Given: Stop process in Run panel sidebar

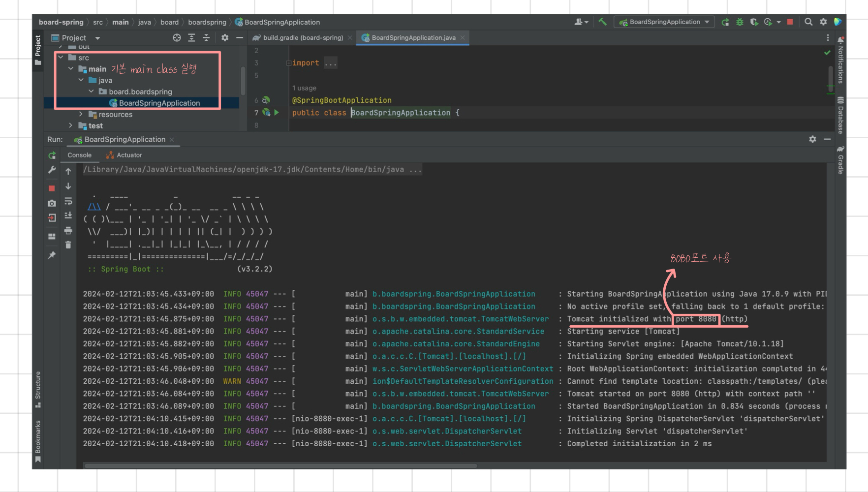Looking at the screenshot, I should tap(52, 188).
